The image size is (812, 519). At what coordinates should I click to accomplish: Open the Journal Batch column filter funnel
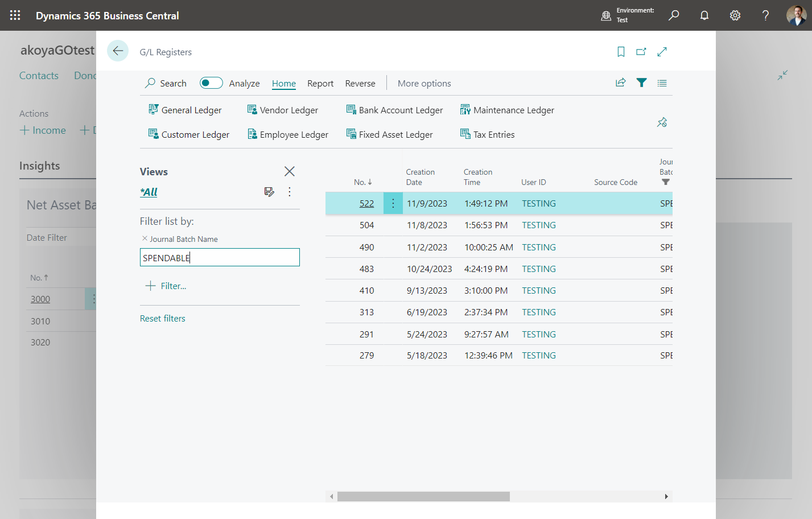click(x=666, y=182)
